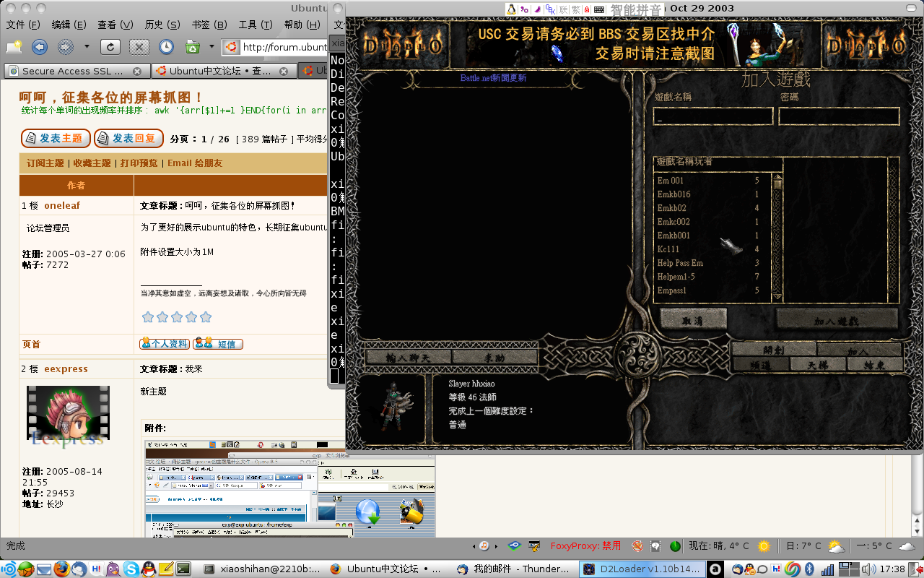Click the 密碼 password input field in Diablo
The width and height of the screenshot is (924, 578).
pyautogui.click(x=839, y=116)
